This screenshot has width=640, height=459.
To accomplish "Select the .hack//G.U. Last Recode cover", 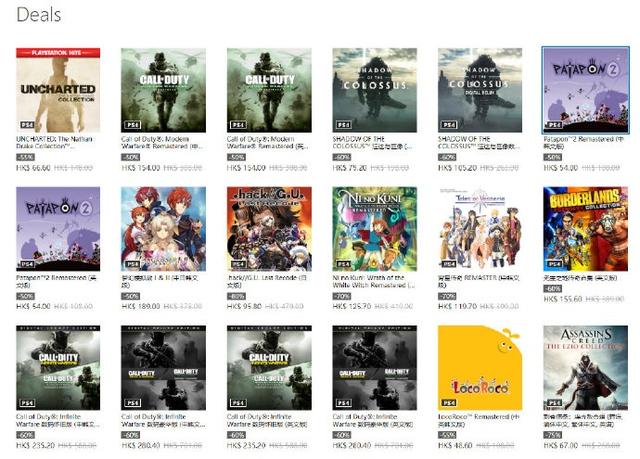I will click(x=269, y=229).
